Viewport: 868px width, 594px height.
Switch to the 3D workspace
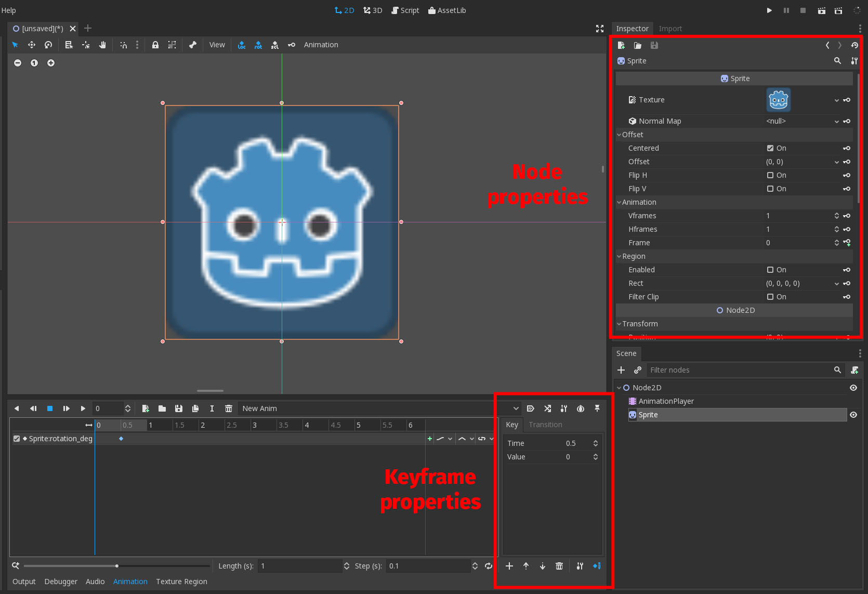click(x=372, y=10)
